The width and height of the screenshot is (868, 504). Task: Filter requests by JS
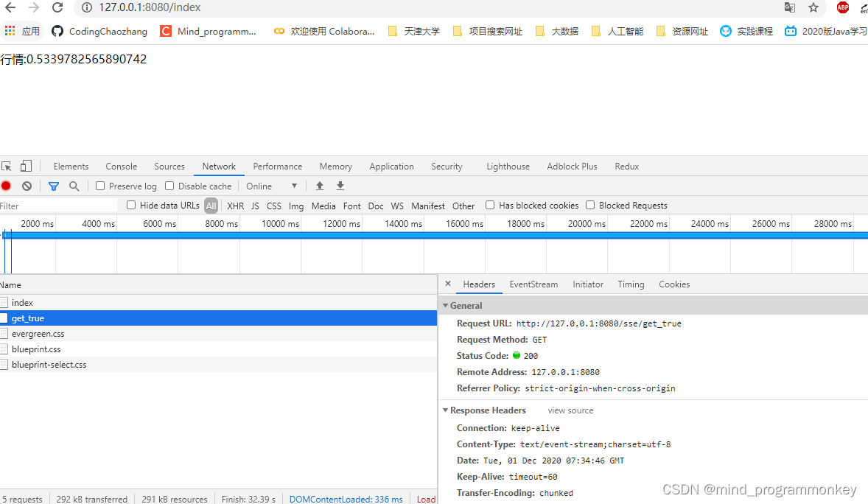point(255,206)
